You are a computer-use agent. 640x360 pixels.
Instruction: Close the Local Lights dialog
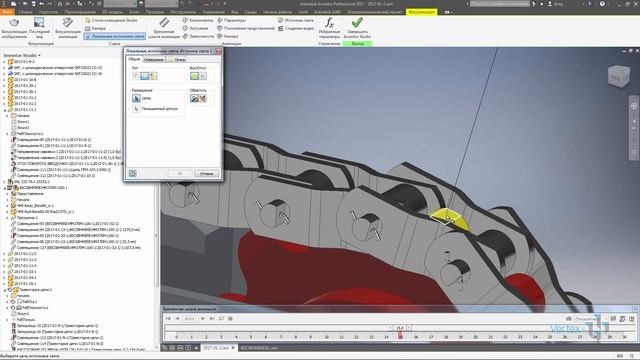218,51
